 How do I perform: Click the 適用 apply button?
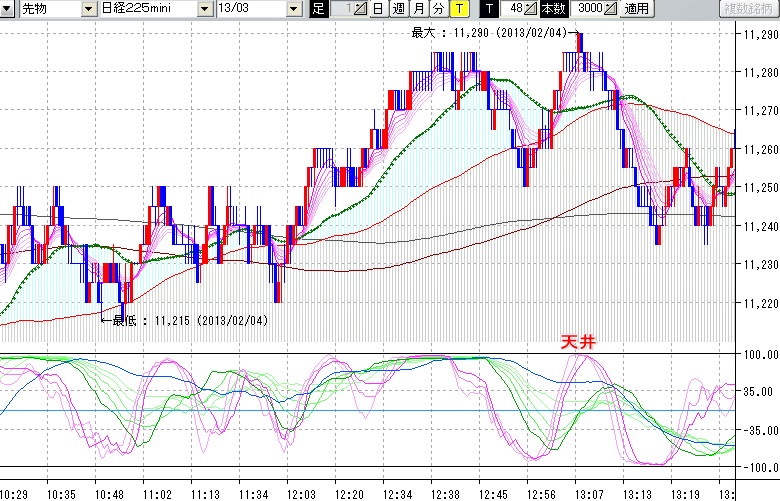[x=636, y=9]
